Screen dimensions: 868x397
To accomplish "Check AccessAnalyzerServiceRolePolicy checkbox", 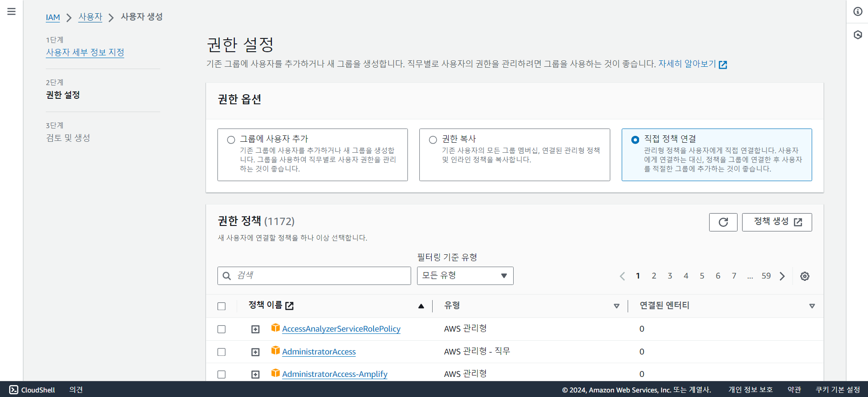I will [x=222, y=329].
